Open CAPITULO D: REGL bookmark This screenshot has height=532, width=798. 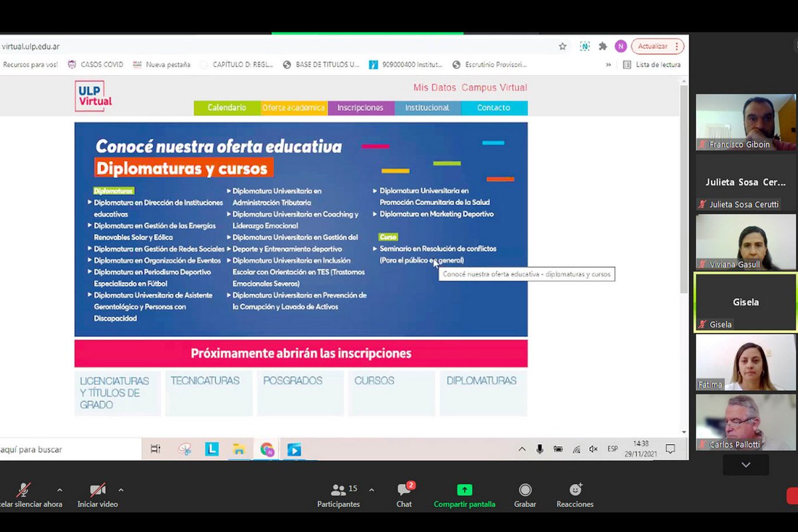237,65
